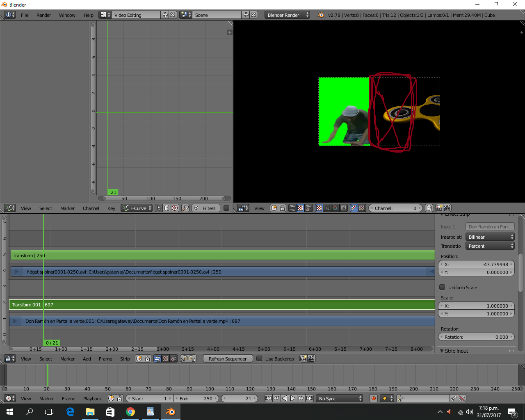Click the Rotation value slider
The height and width of the screenshot is (420, 525).
pos(477,337)
